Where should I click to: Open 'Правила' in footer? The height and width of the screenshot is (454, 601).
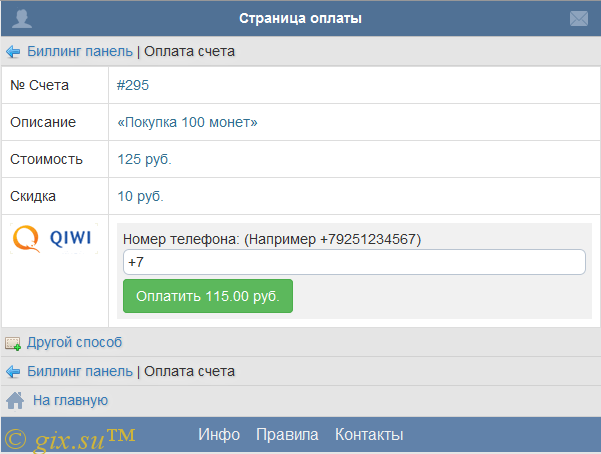[x=287, y=434]
